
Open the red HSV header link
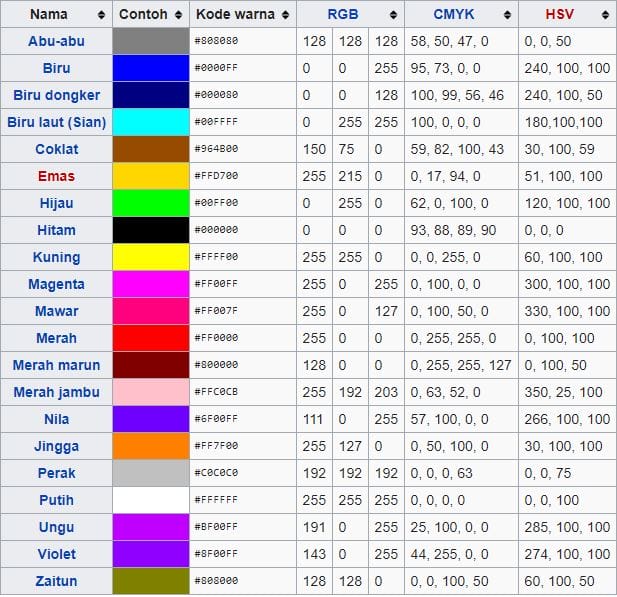(x=559, y=15)
